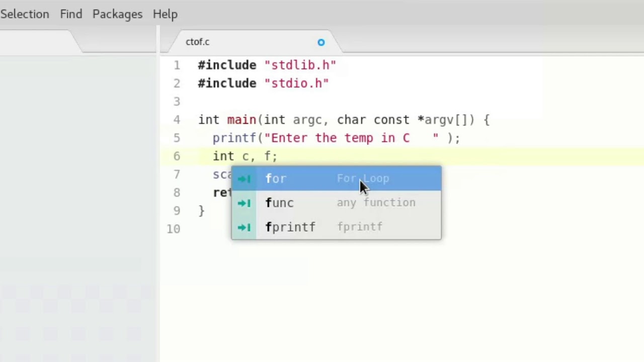Open the Packages menu
This screenshot has width=644, height=362.
pyautogui.click(x=117, y=14)
